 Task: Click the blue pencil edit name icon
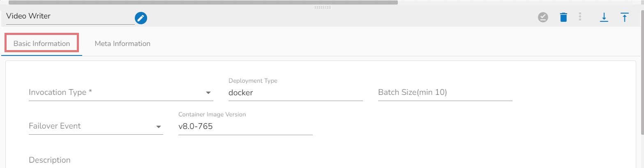[x=141, y=18]
